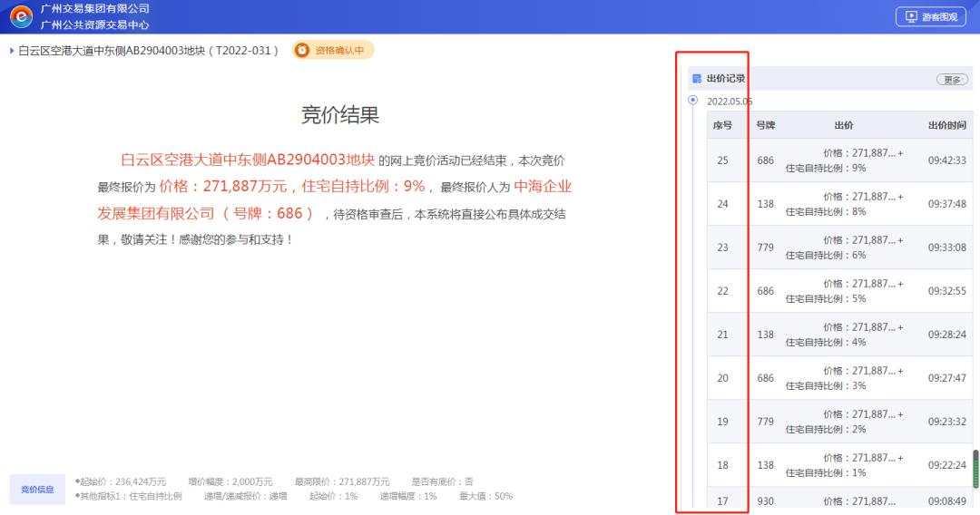Open 更多 bid records
980x515 pixels.
(952, 79)
